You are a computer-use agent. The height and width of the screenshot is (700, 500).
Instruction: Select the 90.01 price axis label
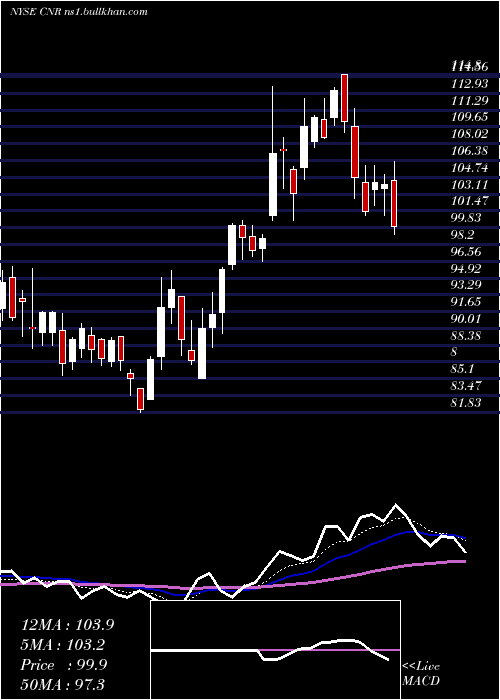click(x=466, y=319)
